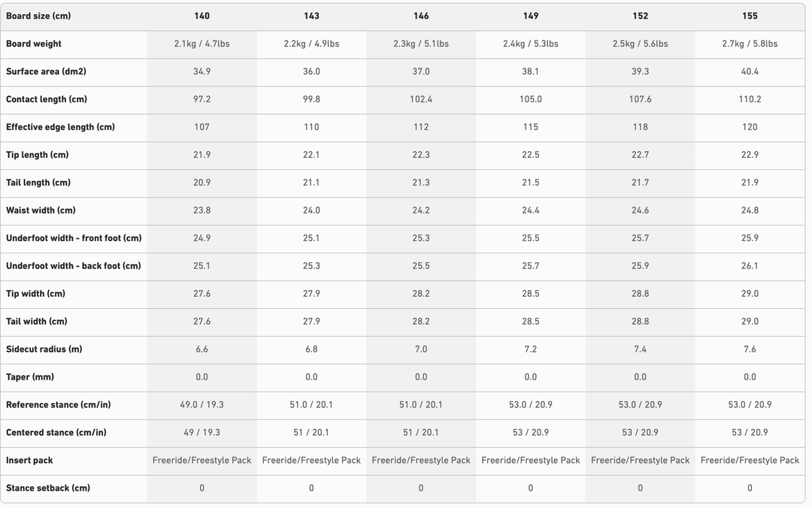The height and width of the screenshot is (508, 812).
Task: Click the Waist width row label
Action: (x=41, y=210)
